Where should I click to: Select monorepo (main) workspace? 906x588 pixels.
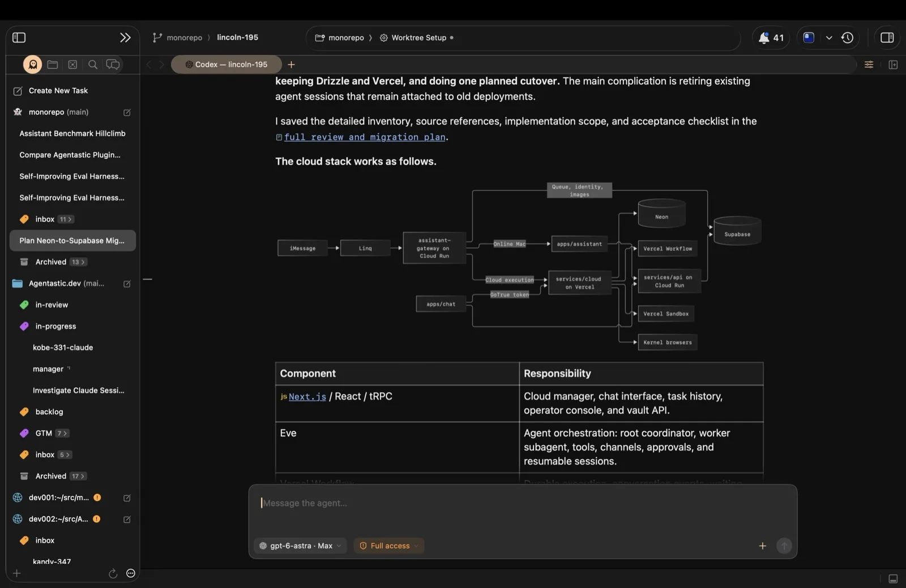click(58, 112)
